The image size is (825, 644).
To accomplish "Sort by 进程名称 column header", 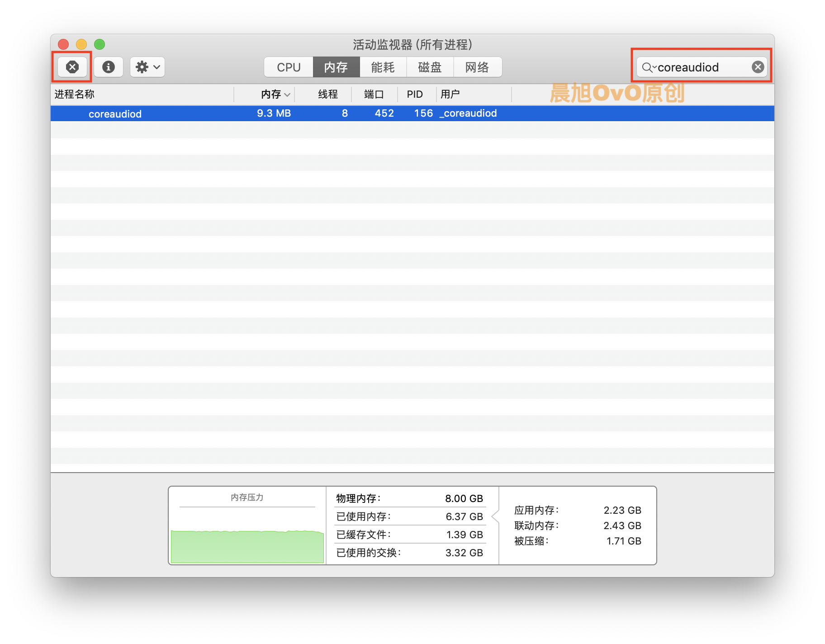I will tap(142, 94).
